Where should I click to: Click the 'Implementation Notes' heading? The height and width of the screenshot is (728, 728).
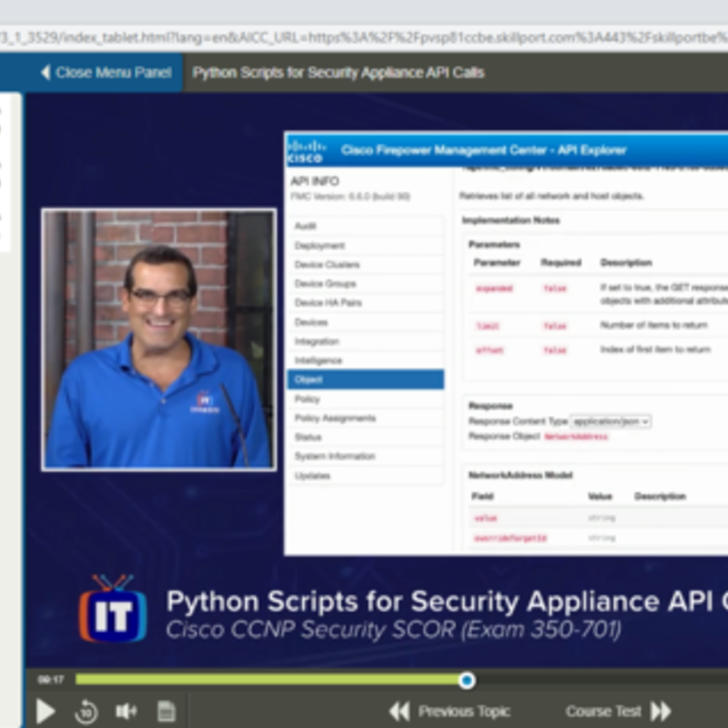coord(511,220)
